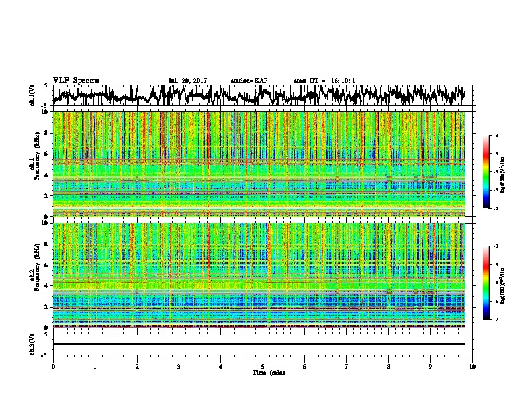
Task: Click the "start UT = 16:10:1" header text
Action: (x=324, y=81)
